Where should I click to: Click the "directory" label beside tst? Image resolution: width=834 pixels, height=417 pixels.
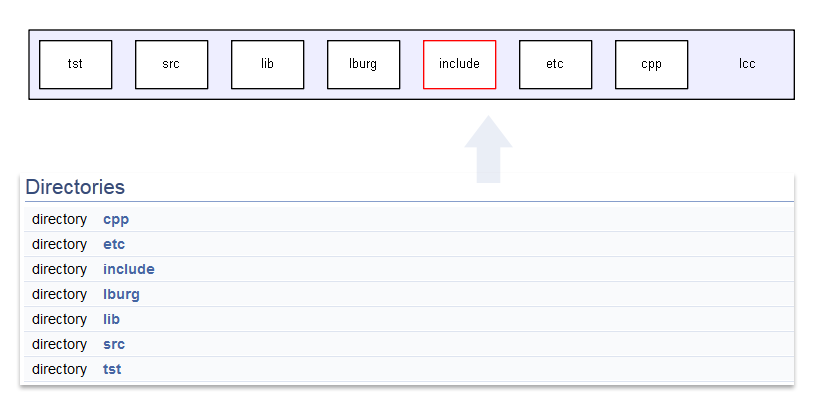coord(59,369)
